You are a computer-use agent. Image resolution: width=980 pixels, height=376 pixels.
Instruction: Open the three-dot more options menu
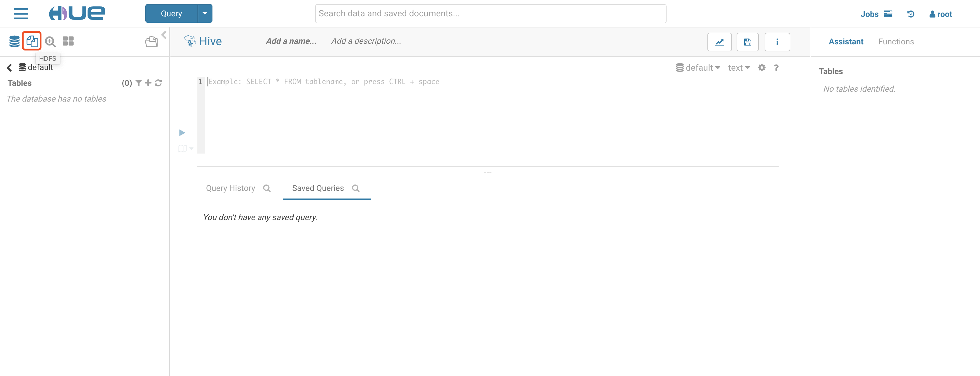[777, 42]
